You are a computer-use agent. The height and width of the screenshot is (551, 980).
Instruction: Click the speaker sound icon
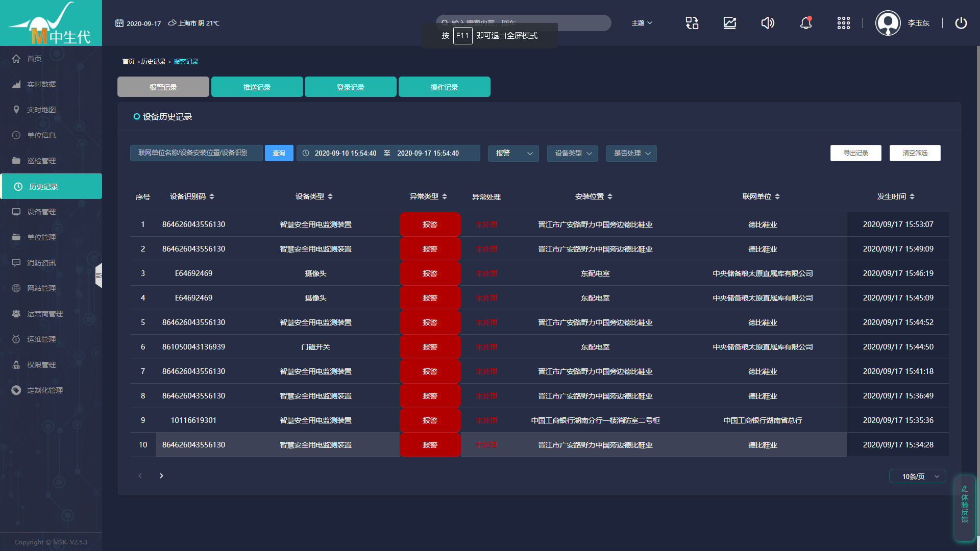click(x=768, y=23)
